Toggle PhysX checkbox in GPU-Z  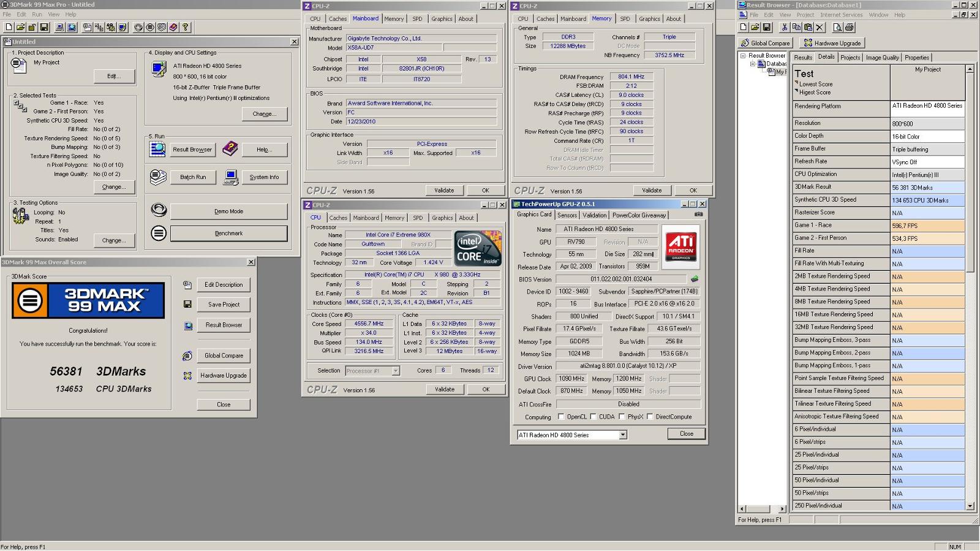click(x=622, y=417)
